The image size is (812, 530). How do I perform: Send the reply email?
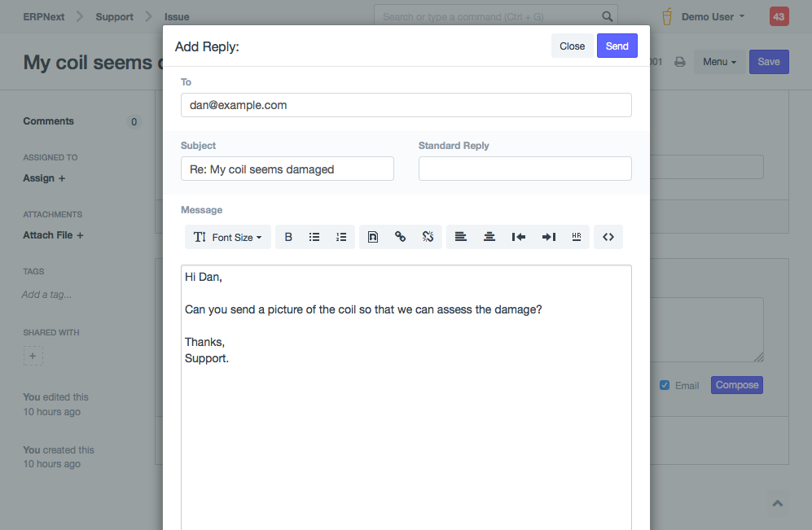[617, 46]
